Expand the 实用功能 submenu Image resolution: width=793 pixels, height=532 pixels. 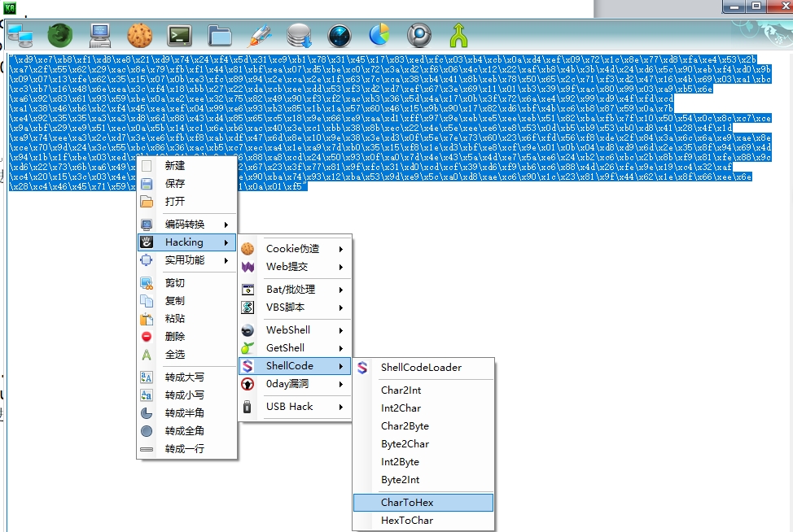pyautogui.click(x=186, y=260)
